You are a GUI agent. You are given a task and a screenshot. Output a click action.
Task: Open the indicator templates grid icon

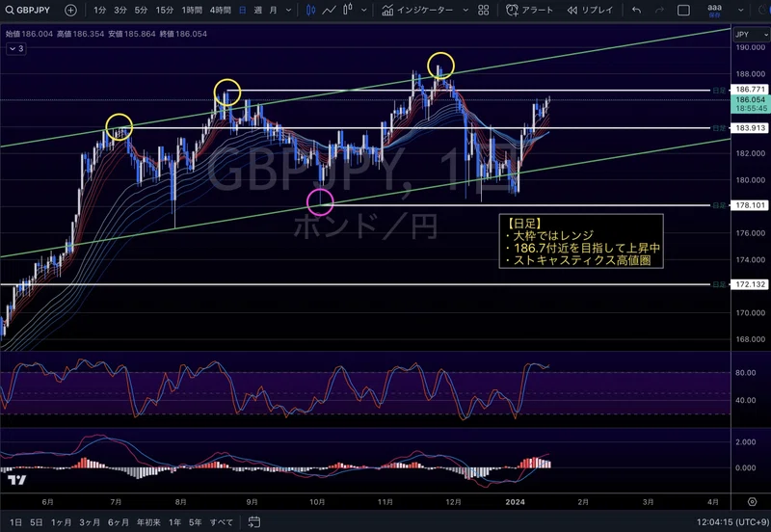coord(484,10)
